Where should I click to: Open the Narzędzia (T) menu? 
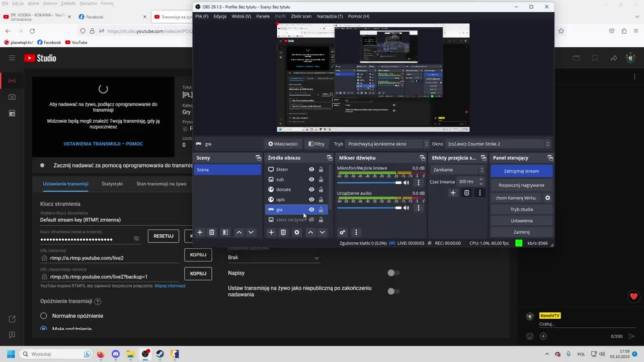coord(330,16)
